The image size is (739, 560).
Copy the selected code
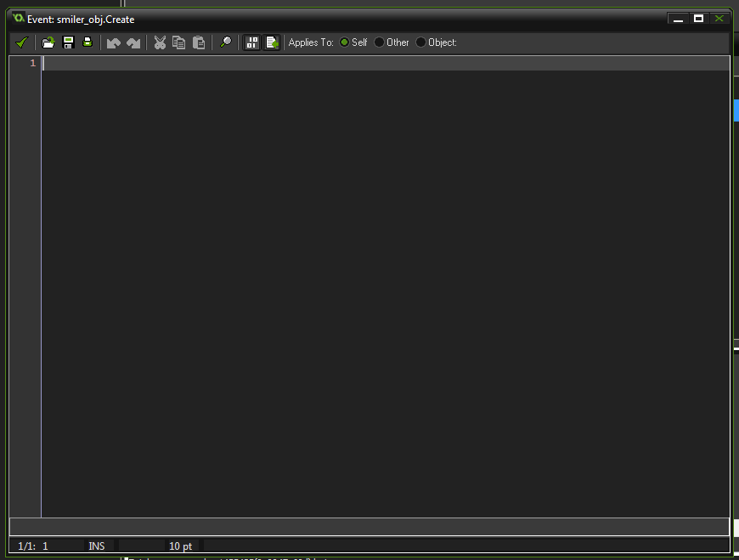(178, 42)
